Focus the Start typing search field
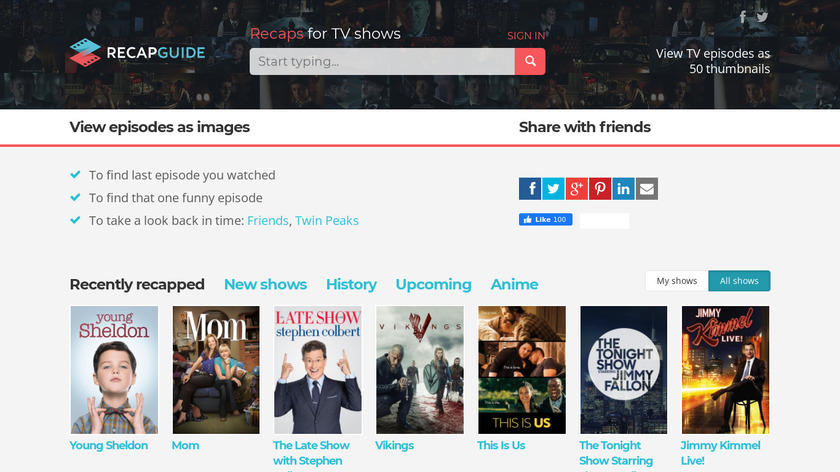The height and width of the screenshot is (472, 840). tap(382, 61)
